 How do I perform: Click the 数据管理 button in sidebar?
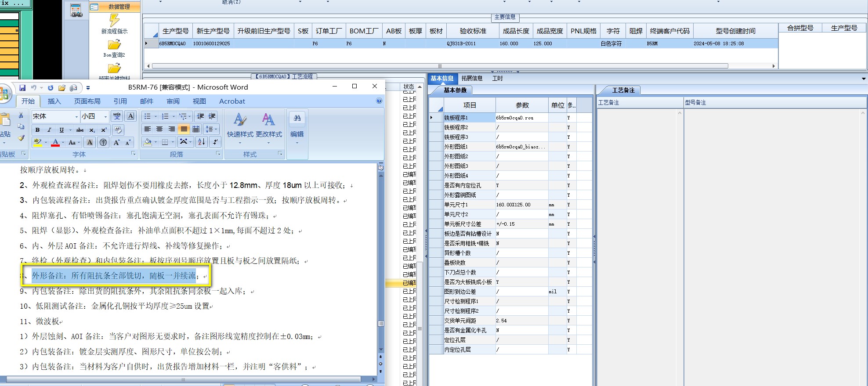115,7
